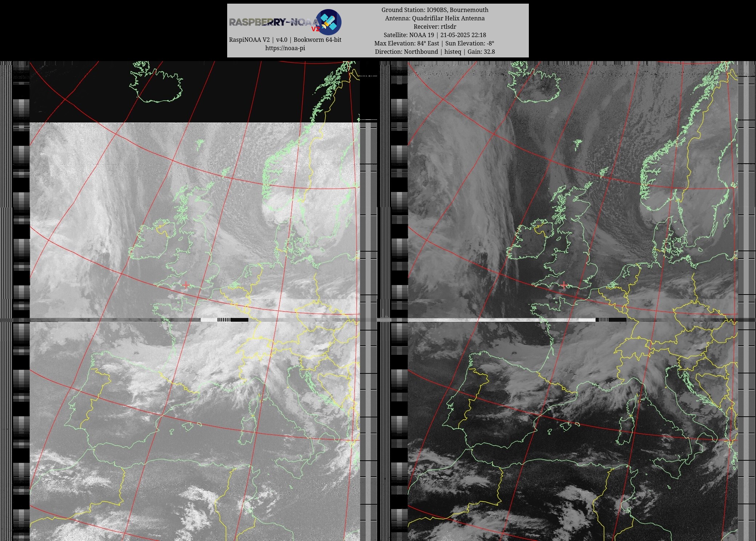Click the 'Receiver: rtlsdr' line
Viewport: 756px width, 541px height.
click(x=435, y=27)
